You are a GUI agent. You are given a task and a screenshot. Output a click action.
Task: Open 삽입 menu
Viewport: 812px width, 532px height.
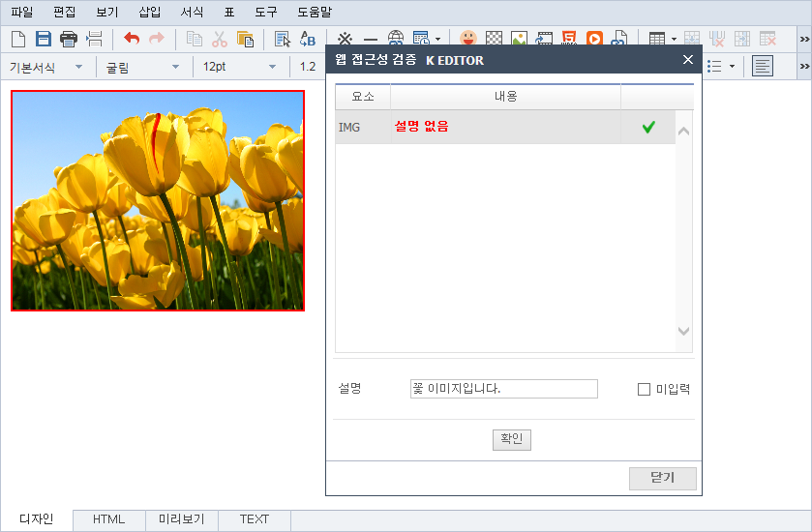point(150,12)
